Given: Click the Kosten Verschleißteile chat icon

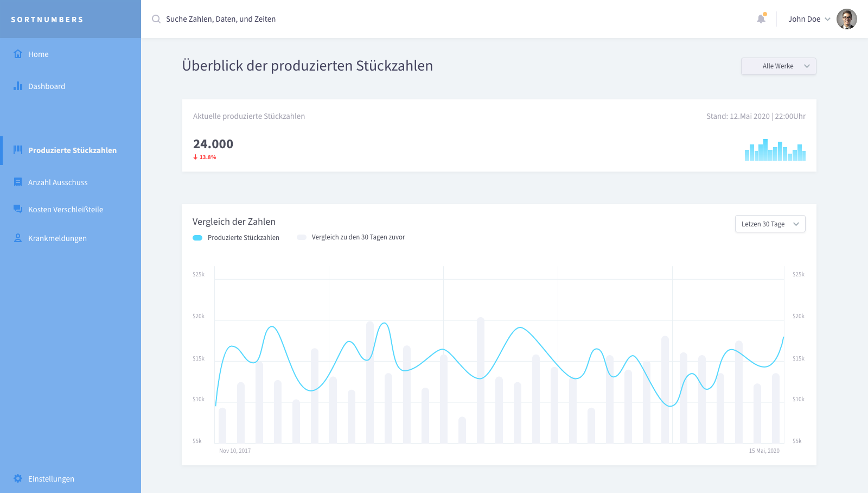Looking at the screenshot, I should (x=18, y=209).
